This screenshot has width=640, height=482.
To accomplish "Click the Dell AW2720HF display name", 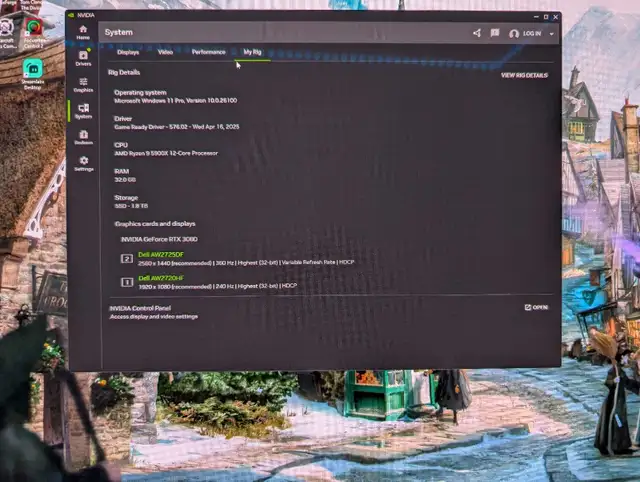I will click(161, 278).
